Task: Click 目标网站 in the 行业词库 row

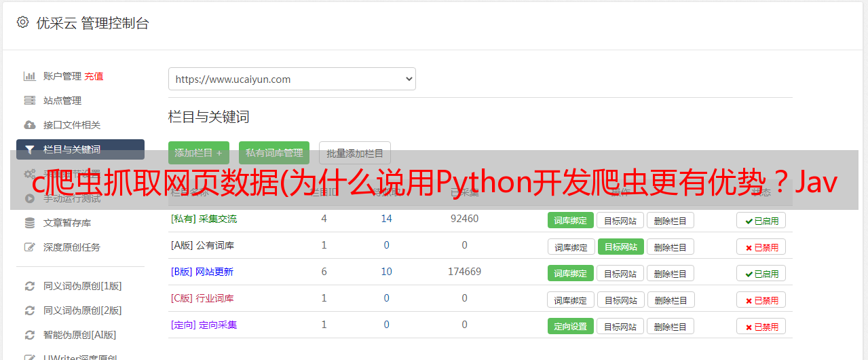Action: pos(620,300)
